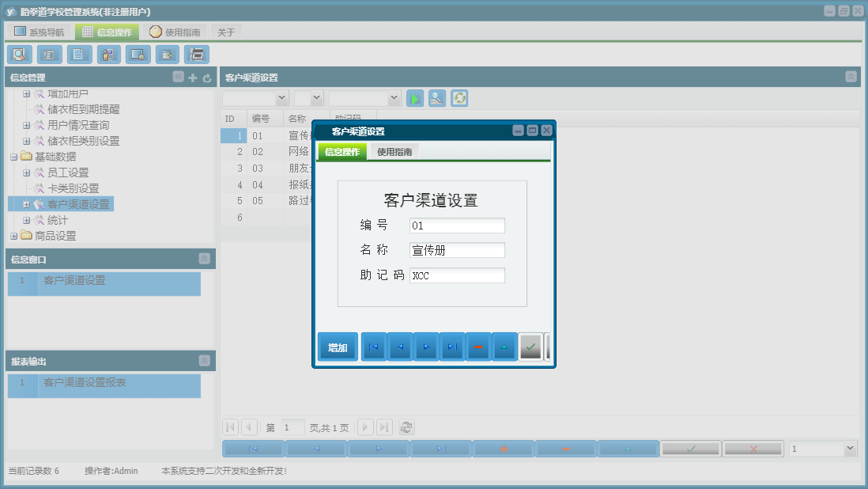Viewport: 868px width, 489px height.
Task: Select table row with 编号 05
Action: [x=266, y=201]
